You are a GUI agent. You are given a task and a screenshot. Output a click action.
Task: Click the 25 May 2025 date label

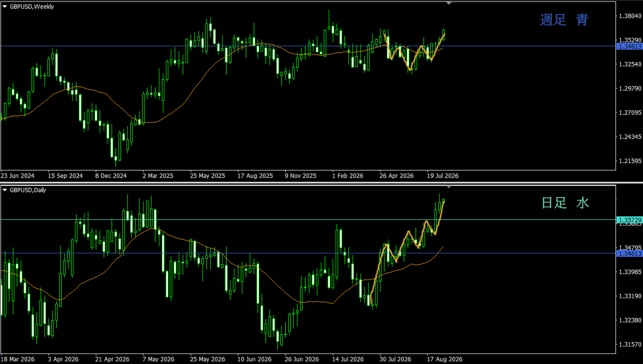[x=208, y=176]
